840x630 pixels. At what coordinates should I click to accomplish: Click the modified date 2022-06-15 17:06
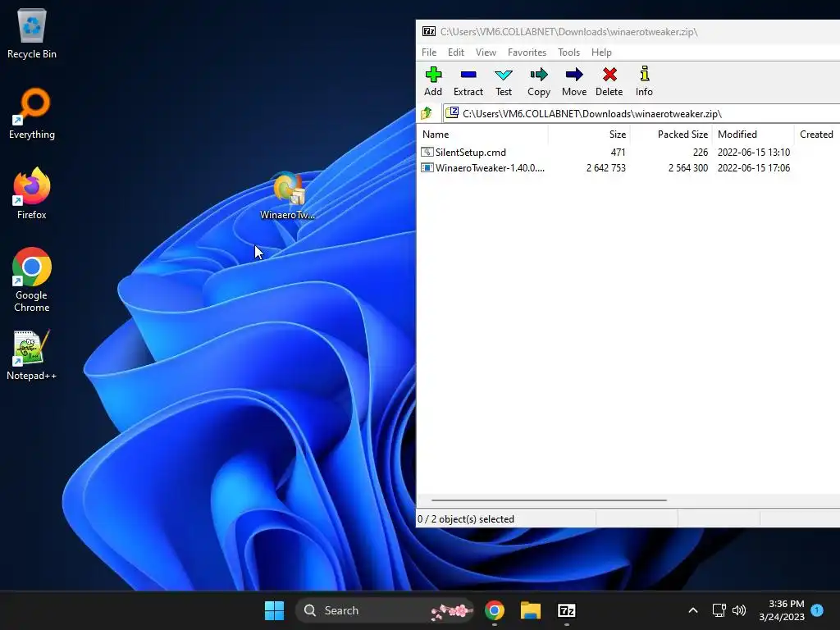pyautogui.click(x=753, y=167)
